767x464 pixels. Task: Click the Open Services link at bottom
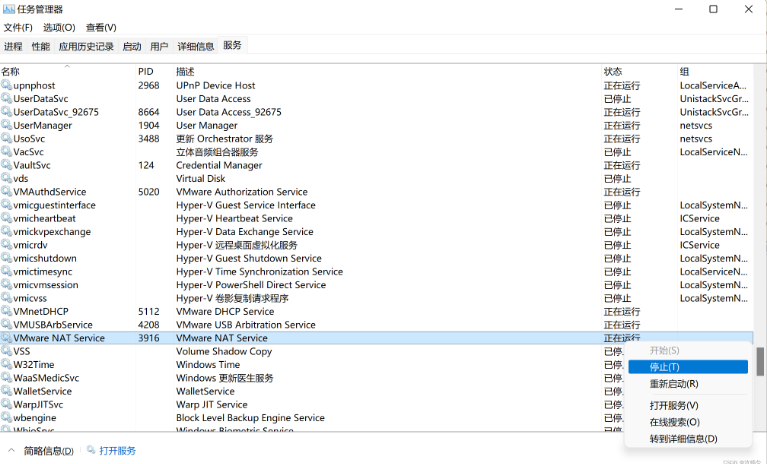coord(117,451)
